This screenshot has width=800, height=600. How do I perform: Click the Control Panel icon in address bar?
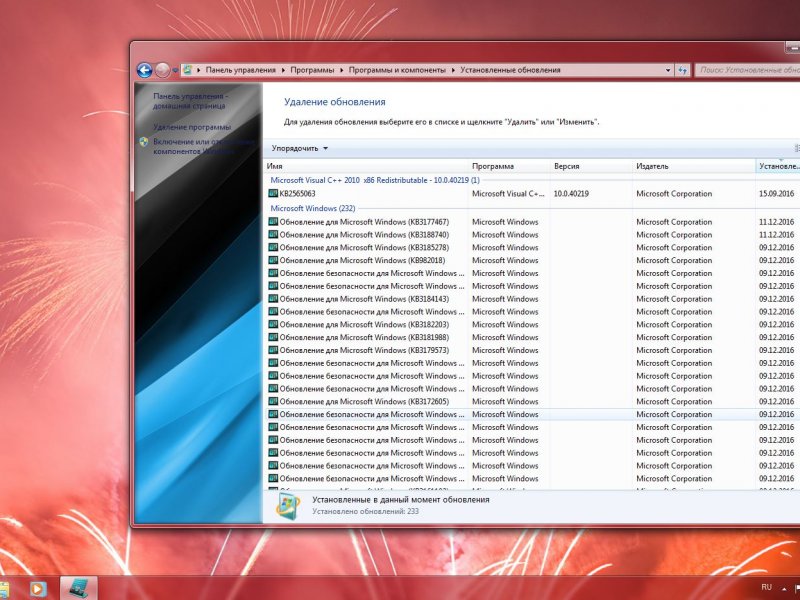[187, 70]
